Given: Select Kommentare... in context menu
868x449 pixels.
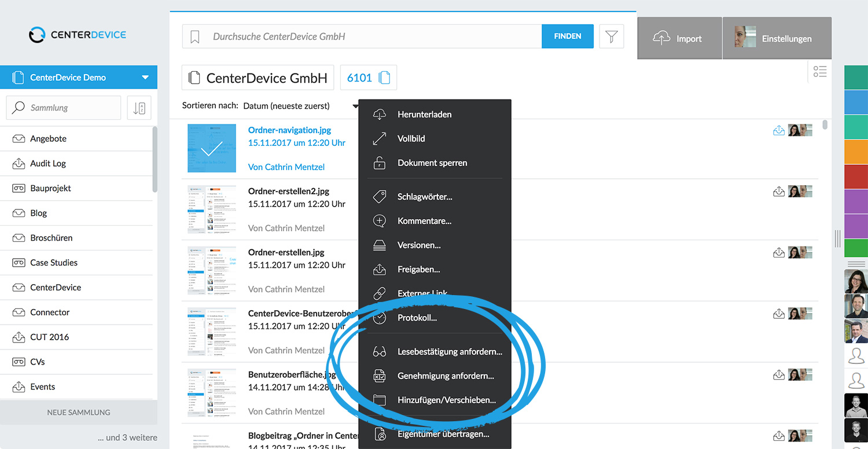Looking at the screenshot, I should (x=435, y=221).
